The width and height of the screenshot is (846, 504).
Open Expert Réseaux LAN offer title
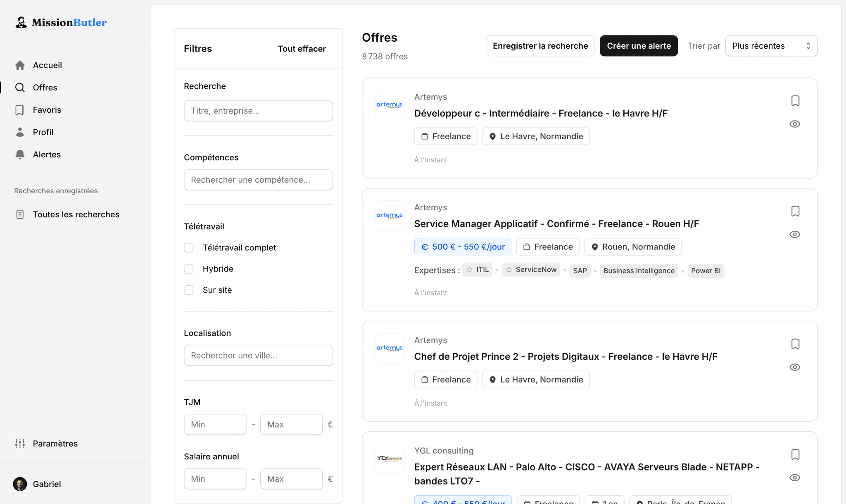(587, 474)
